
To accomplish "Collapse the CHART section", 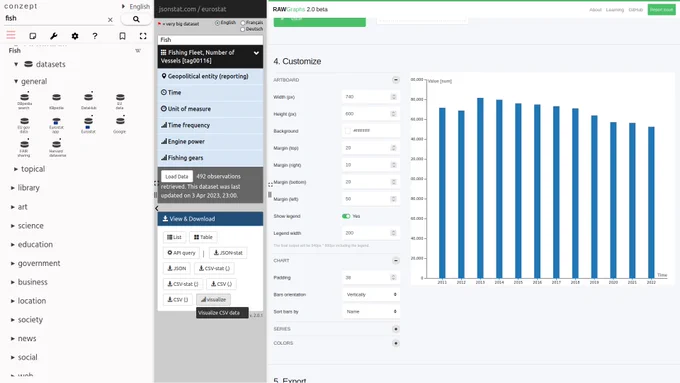I will pos(396,261).
